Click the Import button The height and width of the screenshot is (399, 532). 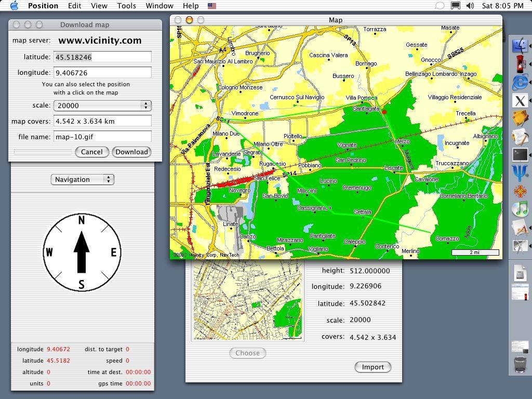click(373, 367)
